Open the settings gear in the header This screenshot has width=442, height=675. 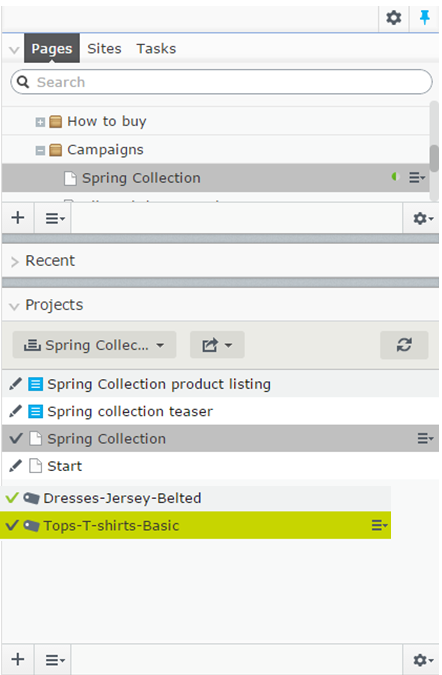pyautogui.click(x=393, y=18)
